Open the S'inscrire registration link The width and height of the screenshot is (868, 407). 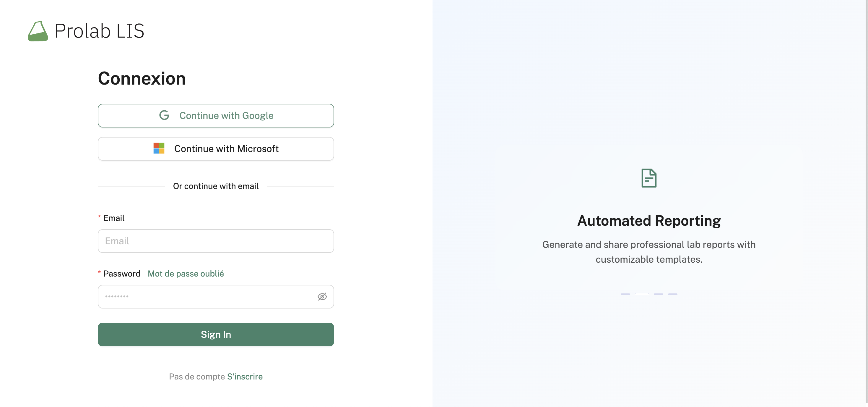[x=245, y=376]
